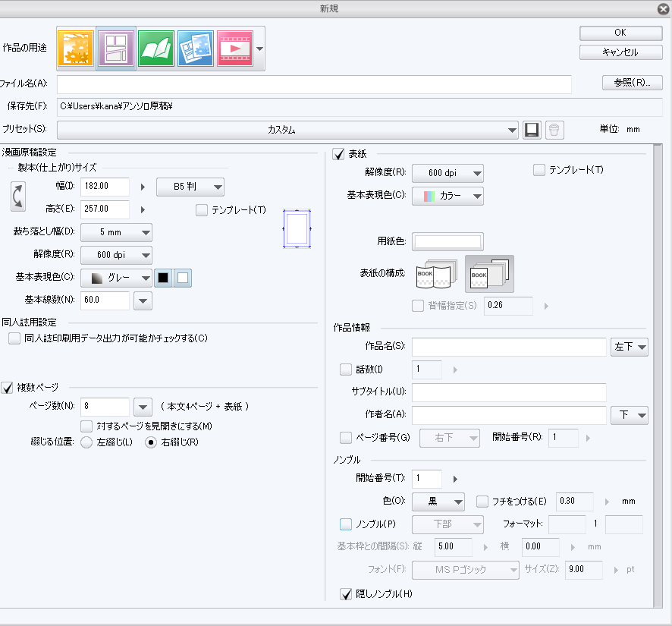The width and height of the screenshot is (672, 626).
Task: Expand the purpose icons dropdown arrow
Action: pos(259,49)
